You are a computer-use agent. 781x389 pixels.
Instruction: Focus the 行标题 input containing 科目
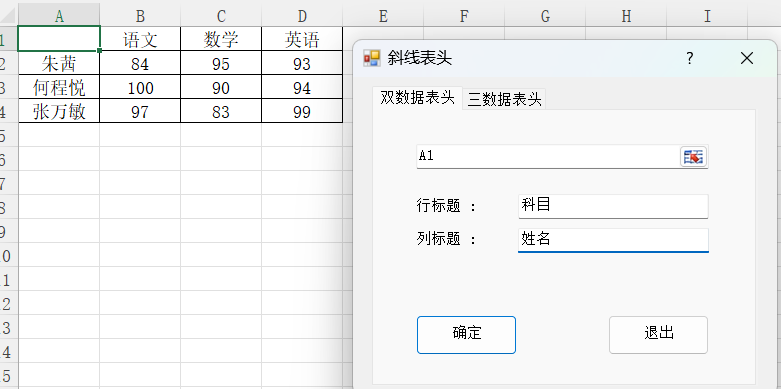(x=613, y=206)
